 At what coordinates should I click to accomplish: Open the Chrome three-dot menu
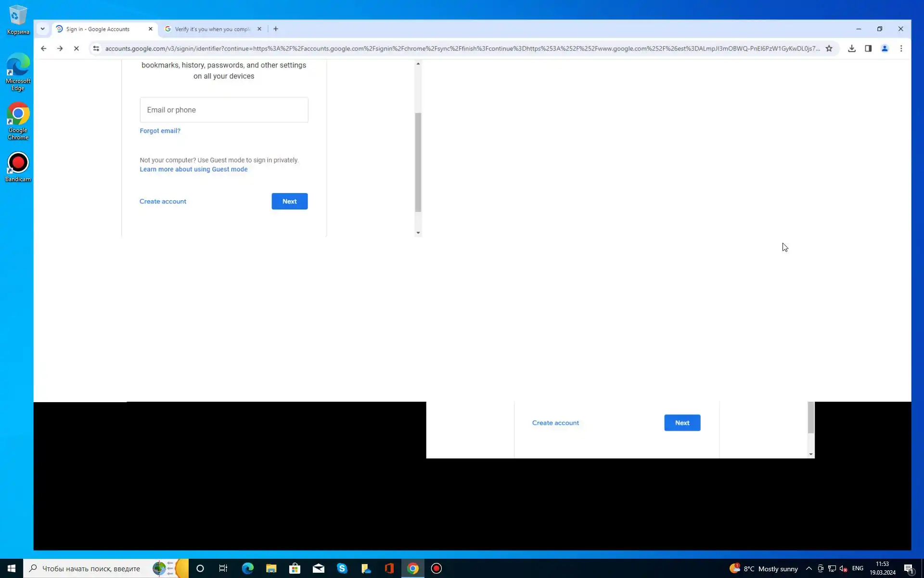tap(901, 49)
